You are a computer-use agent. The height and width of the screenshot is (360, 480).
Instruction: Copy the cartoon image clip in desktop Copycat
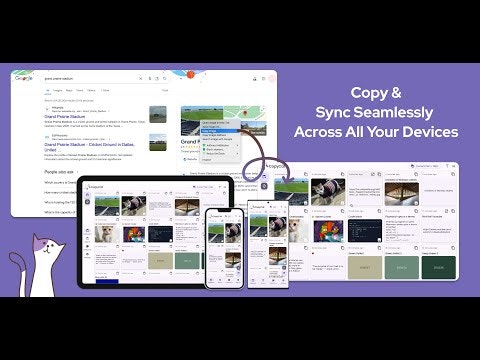342,211
